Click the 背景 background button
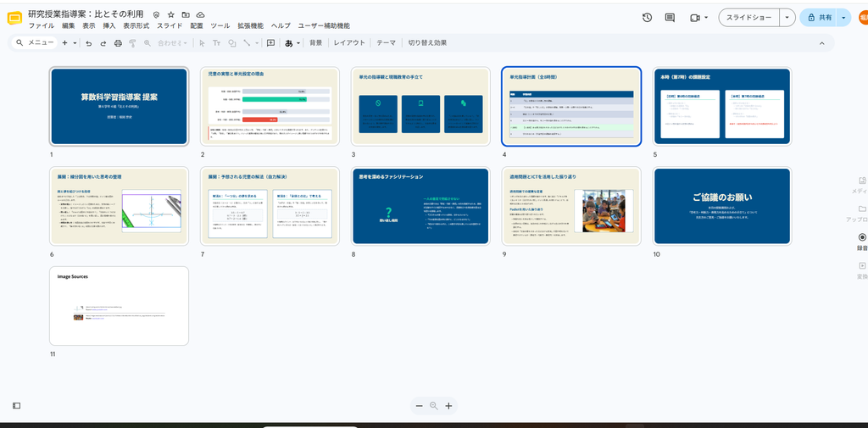 [x=315, y=42]
